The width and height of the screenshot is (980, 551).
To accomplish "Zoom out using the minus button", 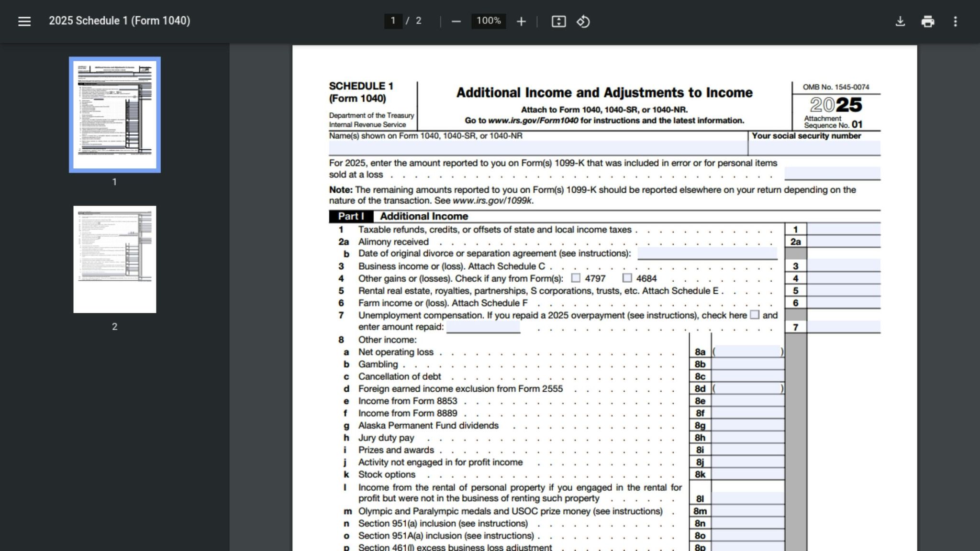I will click(456, 22).
